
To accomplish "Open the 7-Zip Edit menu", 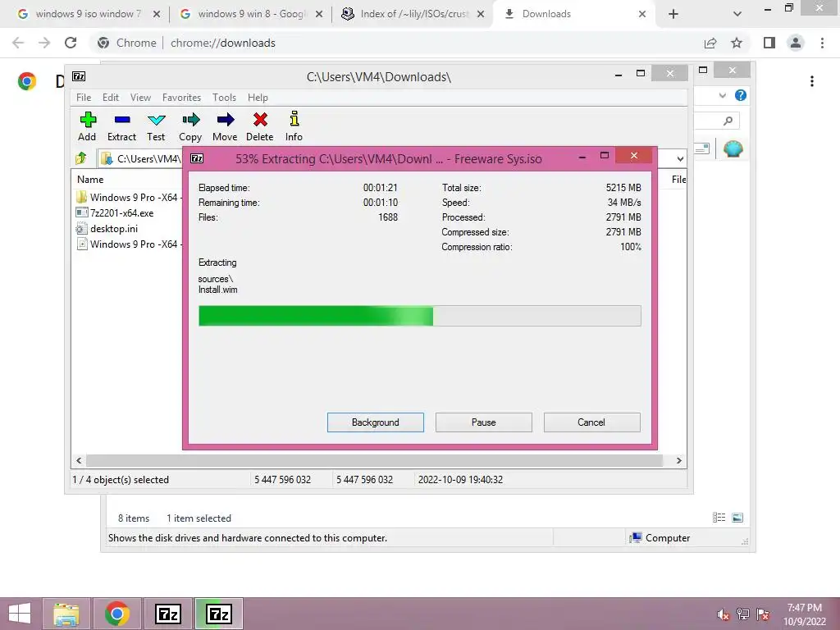I will (111, 98).
